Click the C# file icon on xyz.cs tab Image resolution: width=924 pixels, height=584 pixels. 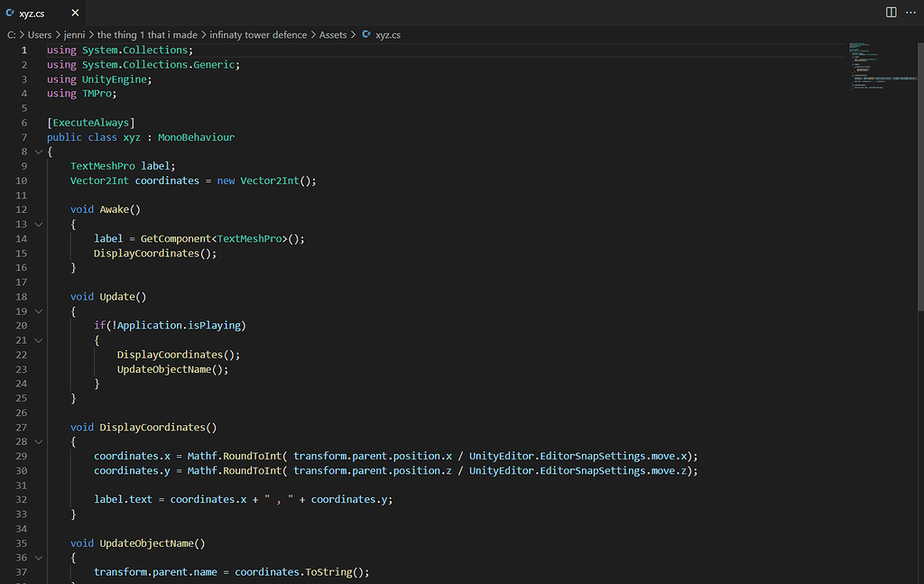point(10,13)
